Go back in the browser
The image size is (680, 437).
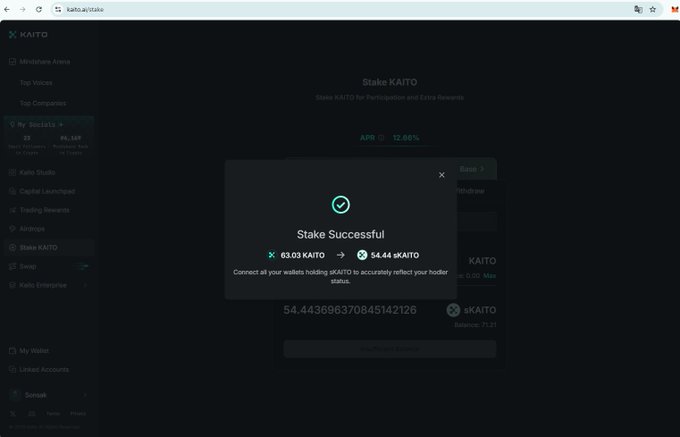click(7, 9)
